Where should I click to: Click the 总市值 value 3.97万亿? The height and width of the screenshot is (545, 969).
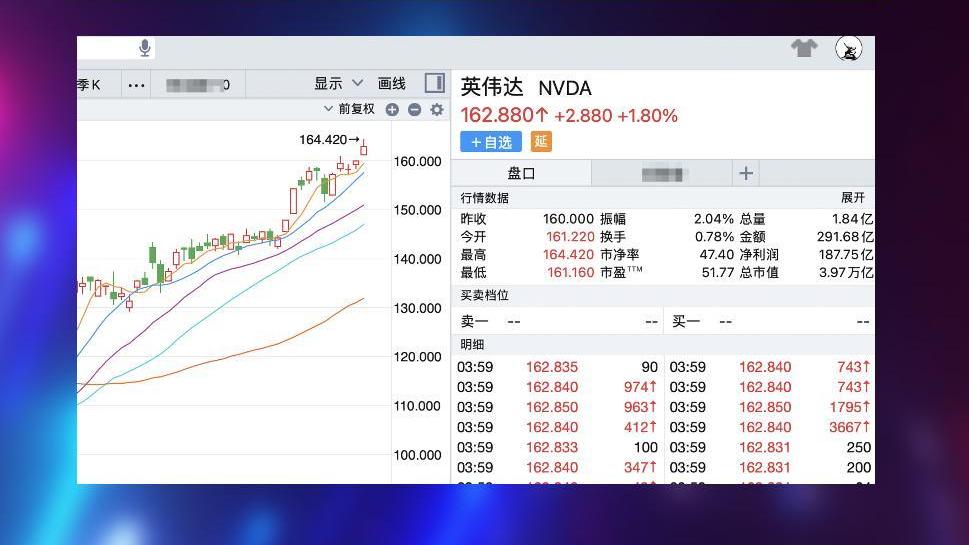tap(845, 272)
